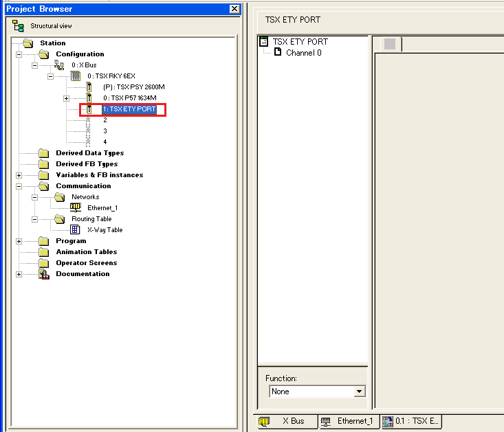Click the Channel 0 page icon
This screenshot has width=504, height=432.
tap(278, 52)
